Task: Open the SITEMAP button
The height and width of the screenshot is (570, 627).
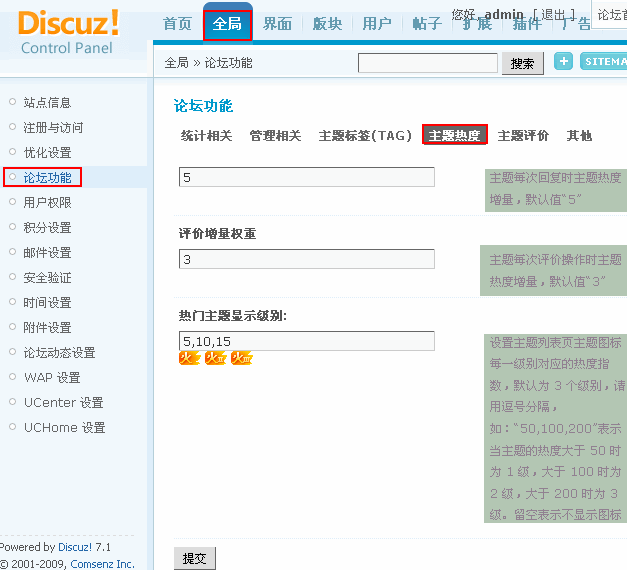Action: coord(603,62)
